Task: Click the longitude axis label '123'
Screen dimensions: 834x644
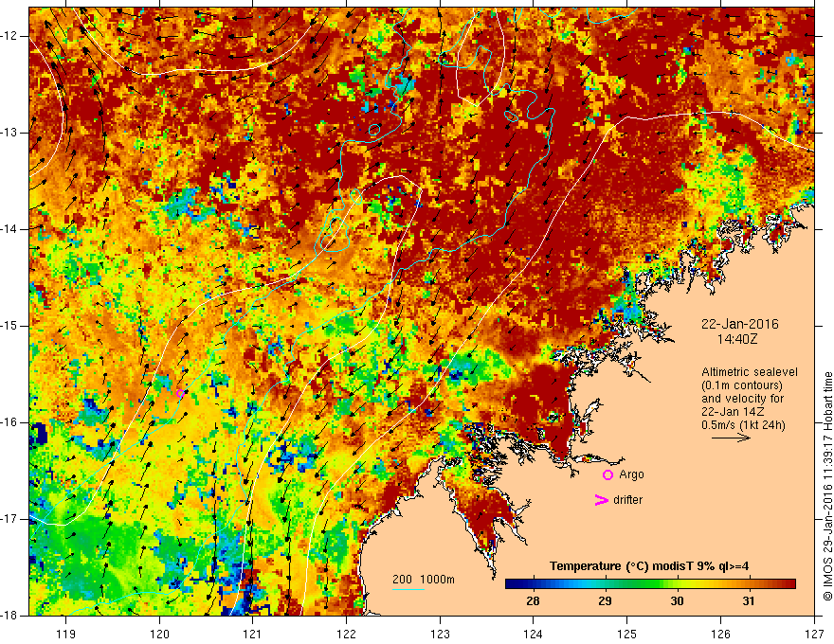Action: pyautogui.click(x=440, y=634)
